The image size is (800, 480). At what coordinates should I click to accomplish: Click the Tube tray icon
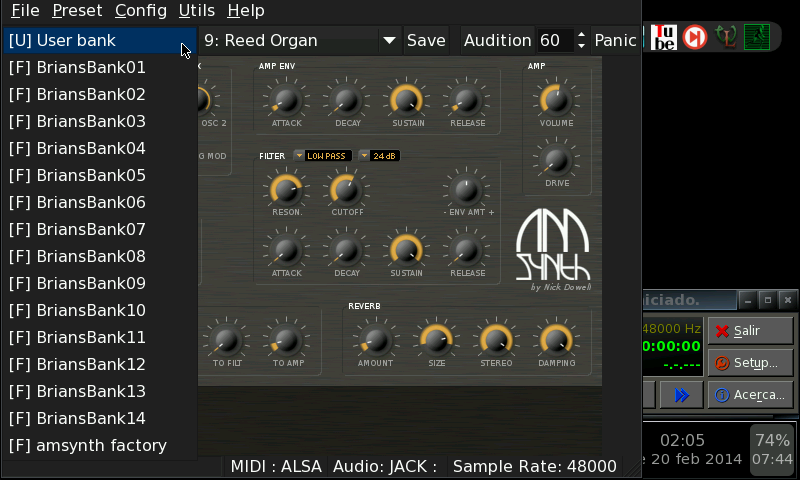[664, 37]
